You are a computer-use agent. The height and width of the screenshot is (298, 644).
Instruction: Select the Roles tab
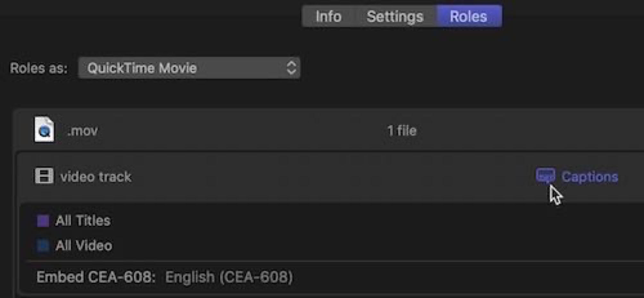click(468, 16)
